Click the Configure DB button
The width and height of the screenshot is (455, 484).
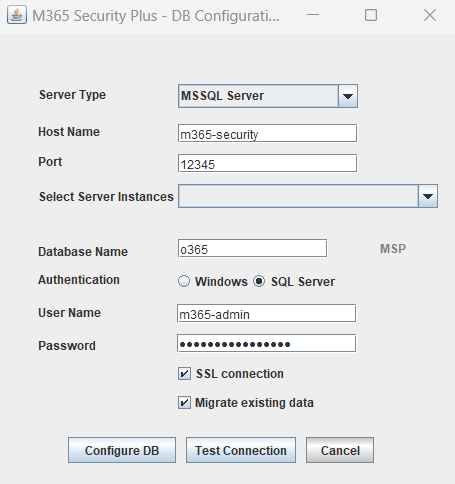click(x=122, y=450)
